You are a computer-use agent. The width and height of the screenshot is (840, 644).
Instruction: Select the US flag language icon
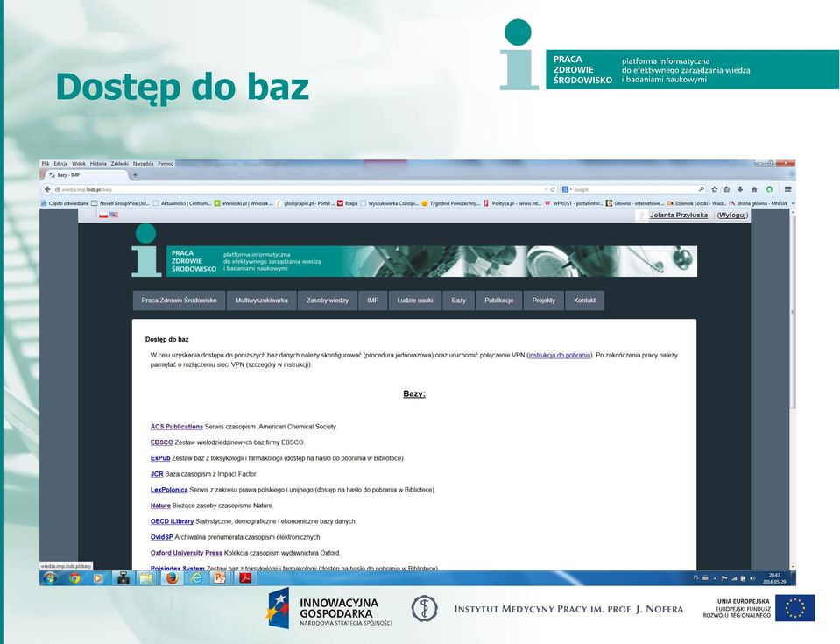pyautogui.click(x=114, y=215)
